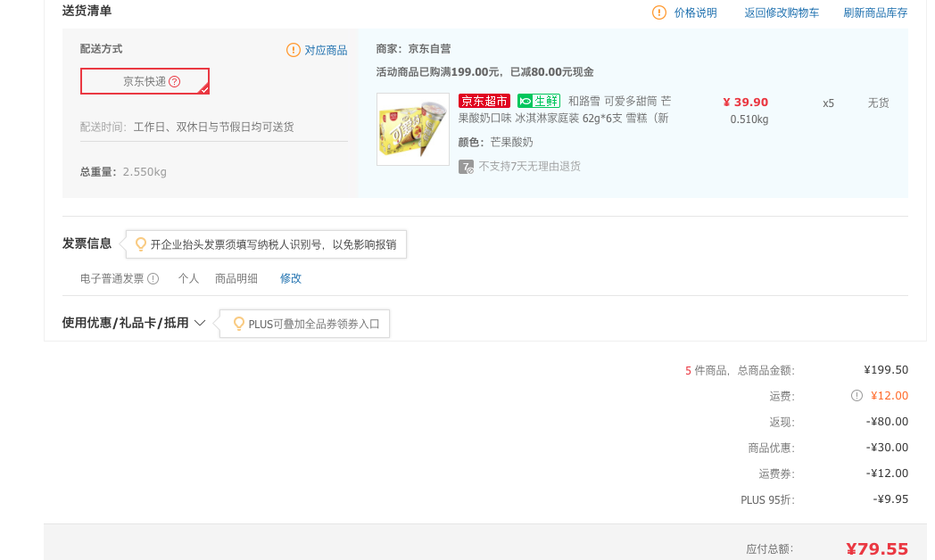
Task: Open the Cornetto ice cream product thumbnail
Action: click(x=413, y=129)
